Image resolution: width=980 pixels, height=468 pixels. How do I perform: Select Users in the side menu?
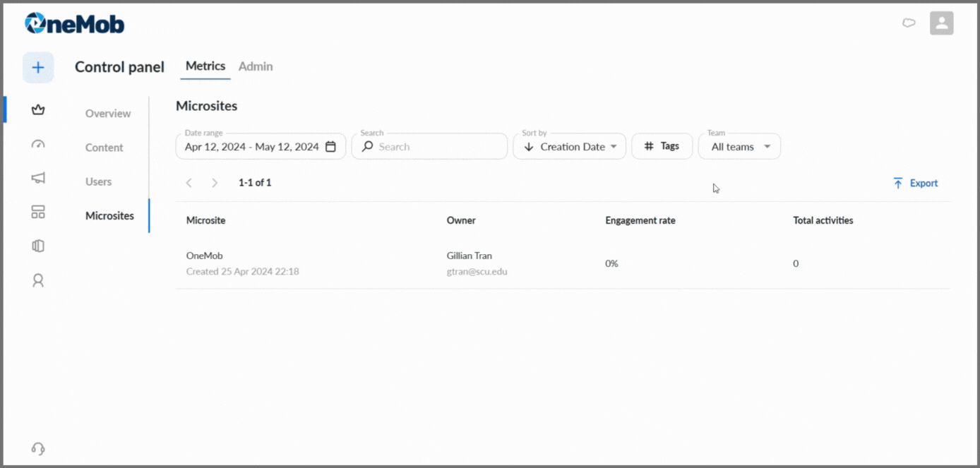(x=99, y=181)
